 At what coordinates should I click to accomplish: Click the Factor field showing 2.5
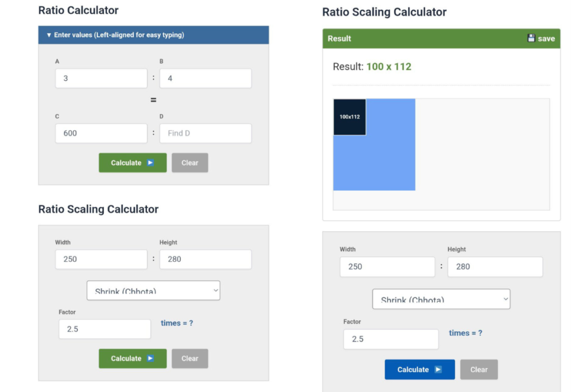[105, 328]
